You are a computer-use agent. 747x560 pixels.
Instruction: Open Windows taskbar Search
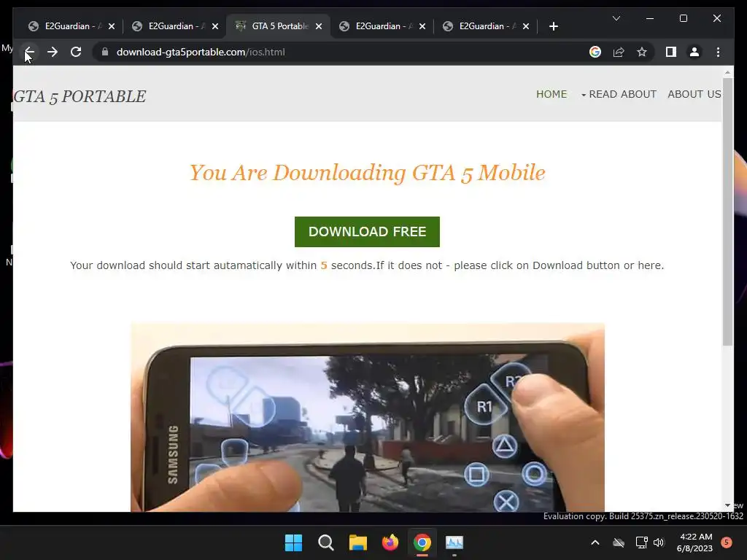pos(326,542)
